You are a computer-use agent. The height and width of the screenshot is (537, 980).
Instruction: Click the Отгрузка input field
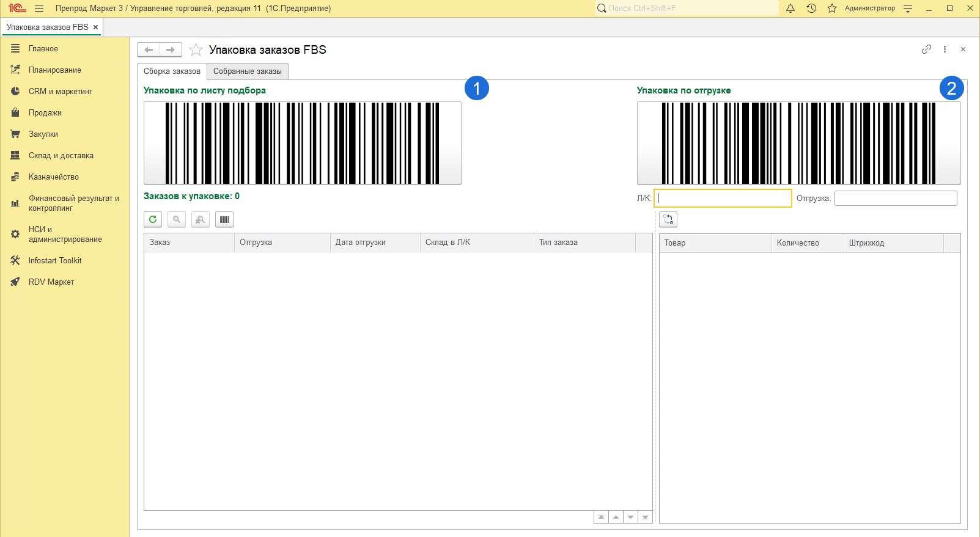point(896,199)
